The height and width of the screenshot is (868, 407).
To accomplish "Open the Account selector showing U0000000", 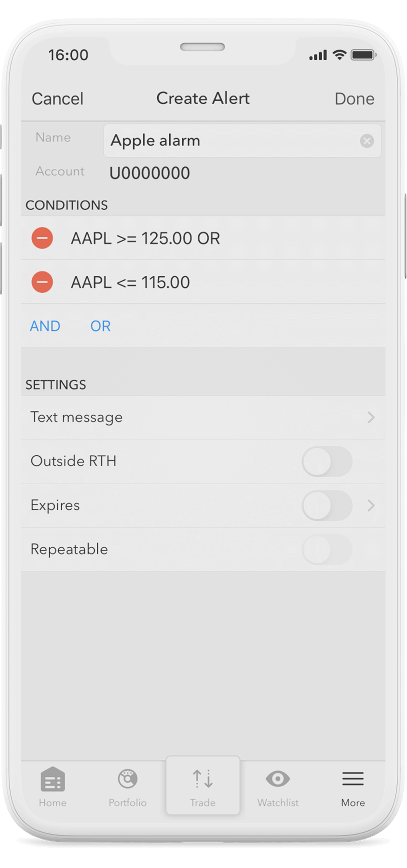I will [x=149, y=173].
